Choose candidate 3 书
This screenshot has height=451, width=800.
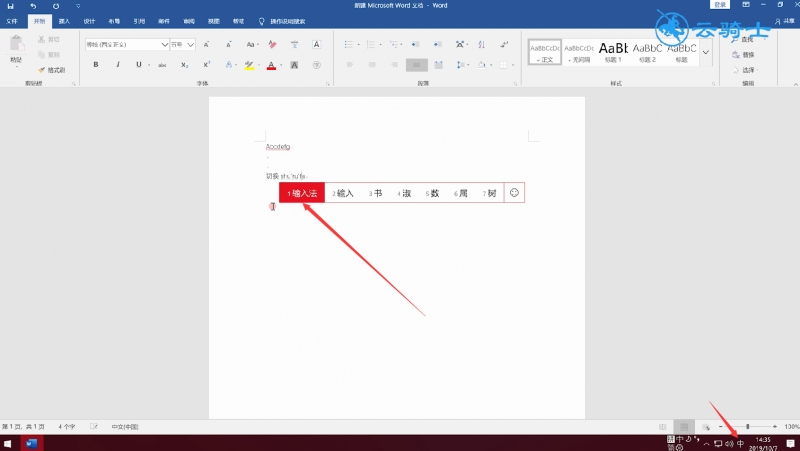click(376, 193)
